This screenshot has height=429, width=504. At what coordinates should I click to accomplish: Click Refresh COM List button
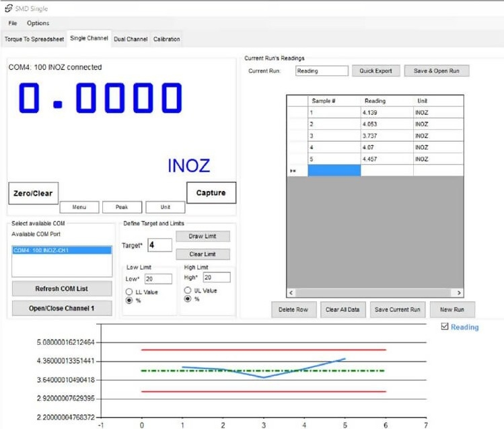point(61,288)
